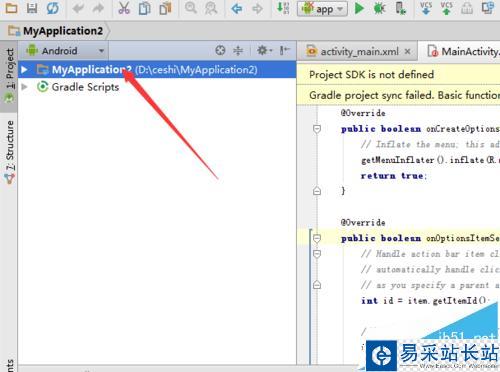
Task: Expand the MyApplication2 tree node arrow
Action: coord(24,70)
